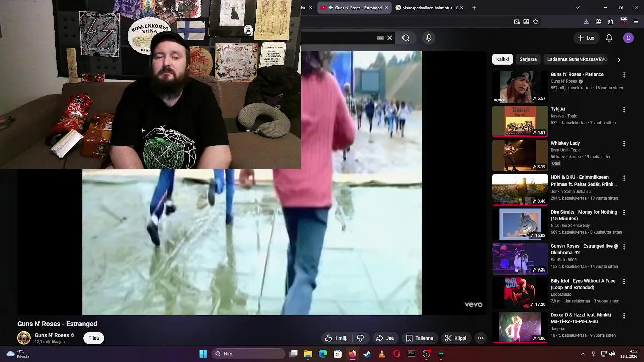
Task: Create a clip with Klippi button
Action: point(455,338)
